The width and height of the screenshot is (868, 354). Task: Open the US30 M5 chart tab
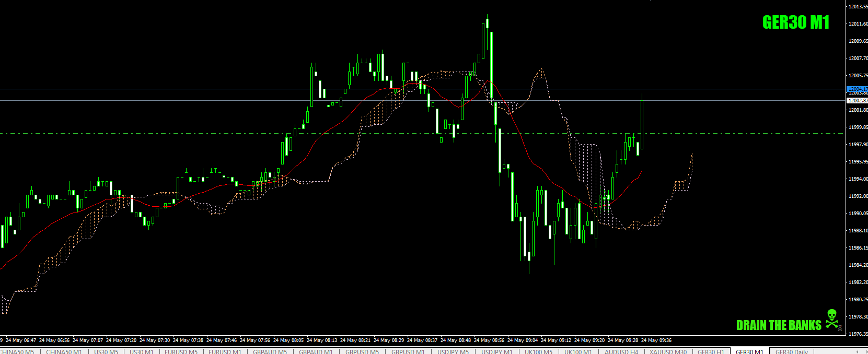(x=106, y=351)
